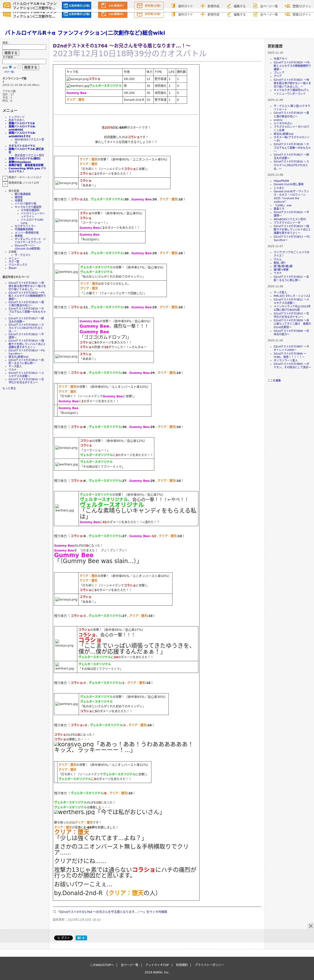Open 直轄@雀荘 最強雀鬼決定戦 menu entry
314x980 pixels.
[26, 165]
